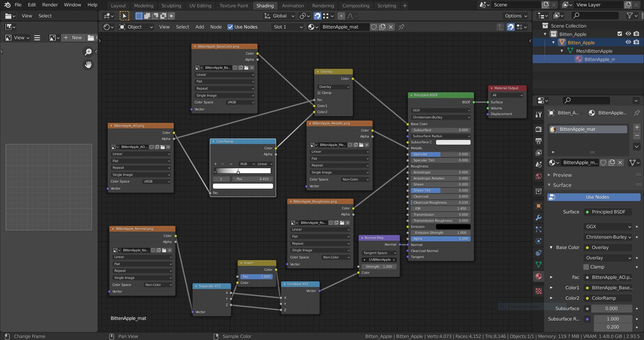Uncheck Use Nodes in the node editor header
The height and width of the screenshot is (340, 644).
coord(230,27)
